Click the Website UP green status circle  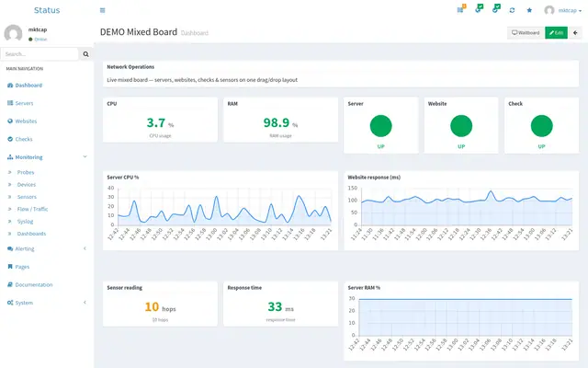[461, 126]
